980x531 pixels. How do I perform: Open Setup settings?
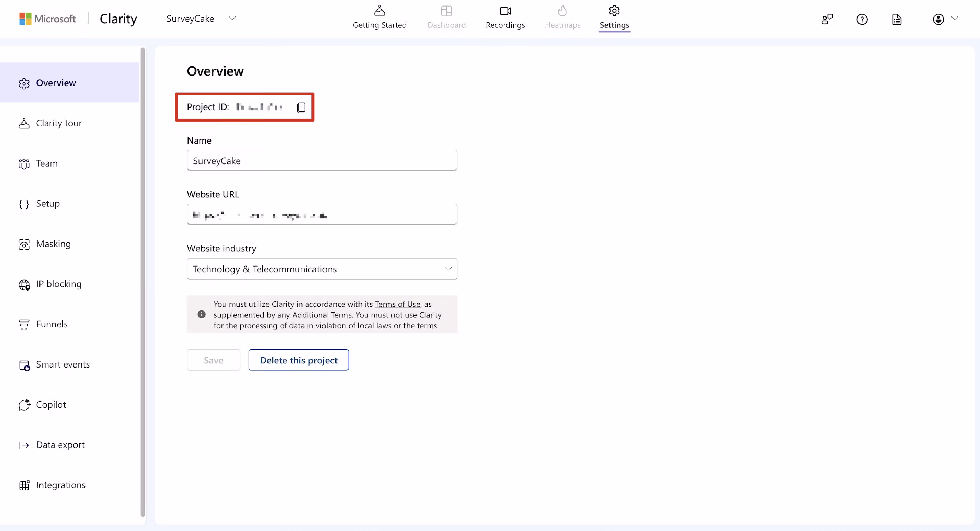click(70, 204)
